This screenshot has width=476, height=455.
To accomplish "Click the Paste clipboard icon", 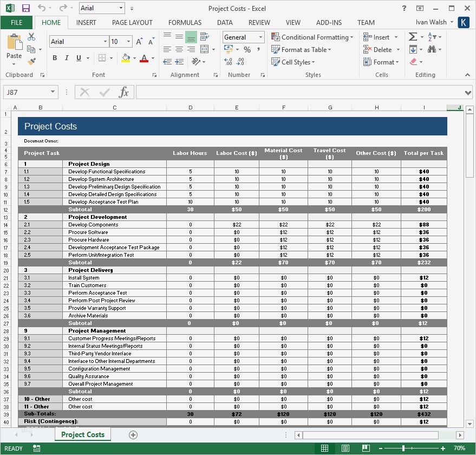I will [14, 42].
